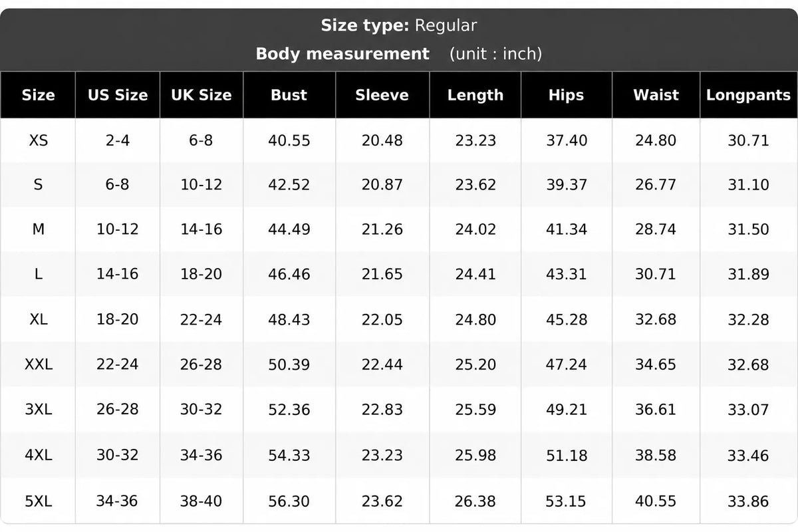Click the Longpants column header

click(x=748, y=95)
